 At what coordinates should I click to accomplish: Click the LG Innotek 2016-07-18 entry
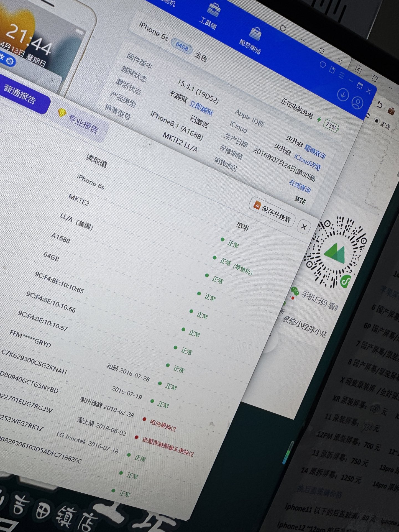[x=87, y=443]
